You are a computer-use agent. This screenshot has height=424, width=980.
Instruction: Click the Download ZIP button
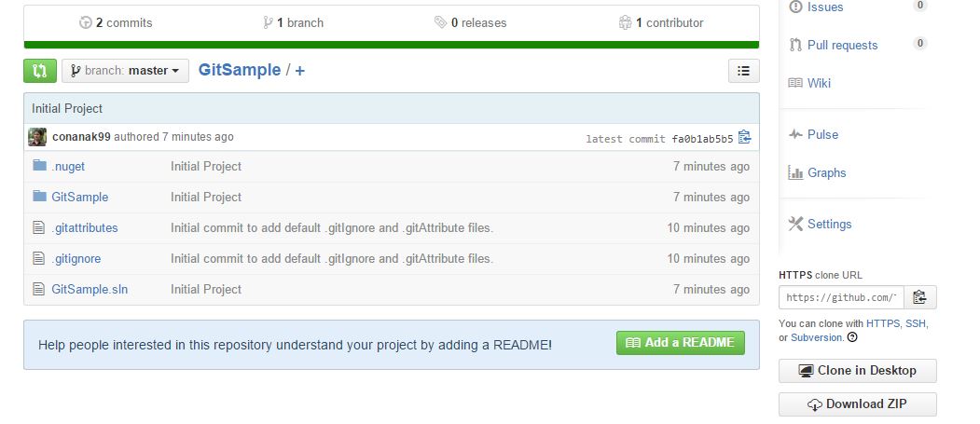click(857, 403)
